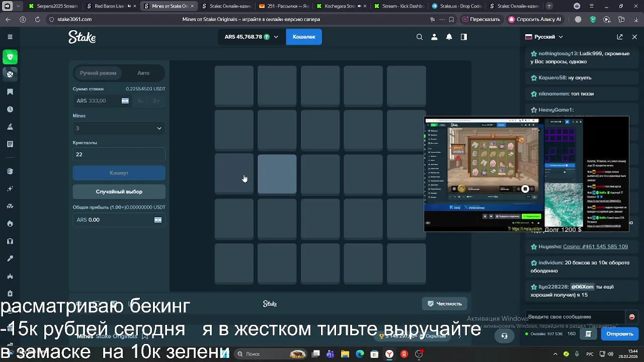Switch to «Авто» betting mode
Image resolution: width=644 pixels, height=362 pixels.
pyautogui.click(x=143, y=73)
